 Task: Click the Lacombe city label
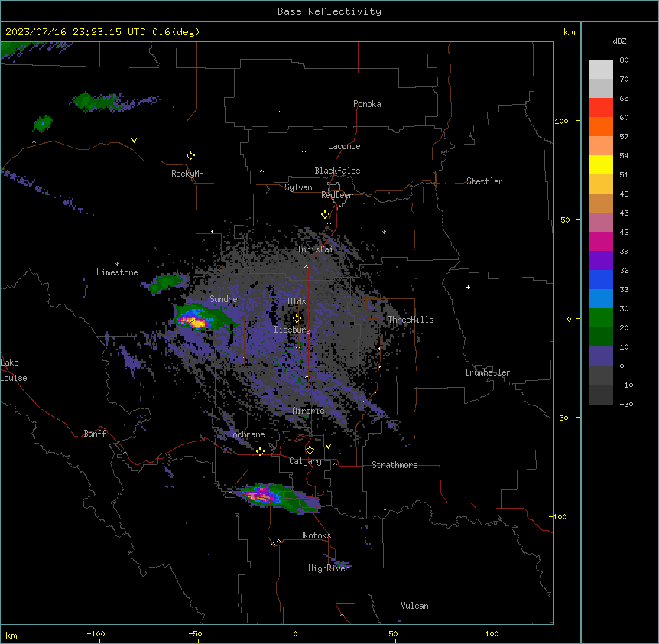[x=344, y=146]
